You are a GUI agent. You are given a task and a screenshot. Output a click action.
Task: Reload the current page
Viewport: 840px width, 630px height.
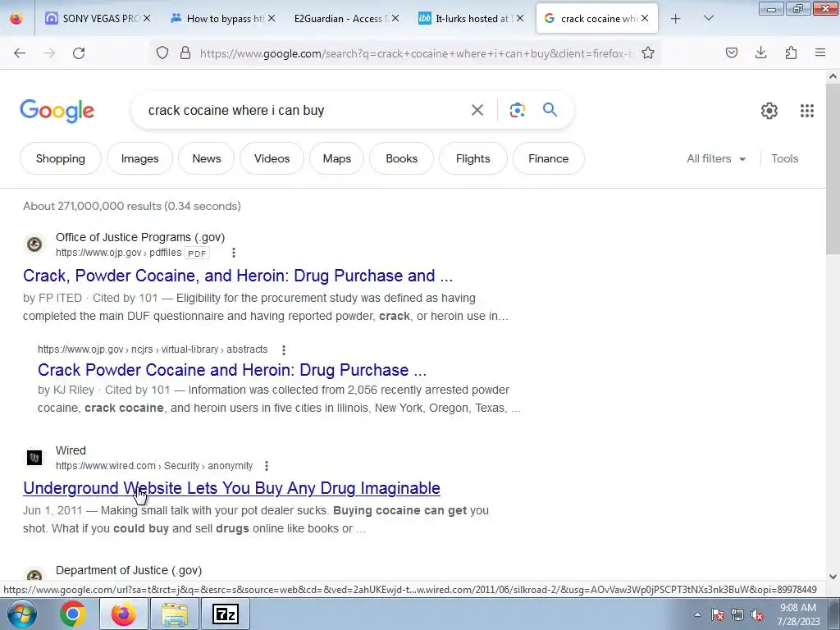79,53
